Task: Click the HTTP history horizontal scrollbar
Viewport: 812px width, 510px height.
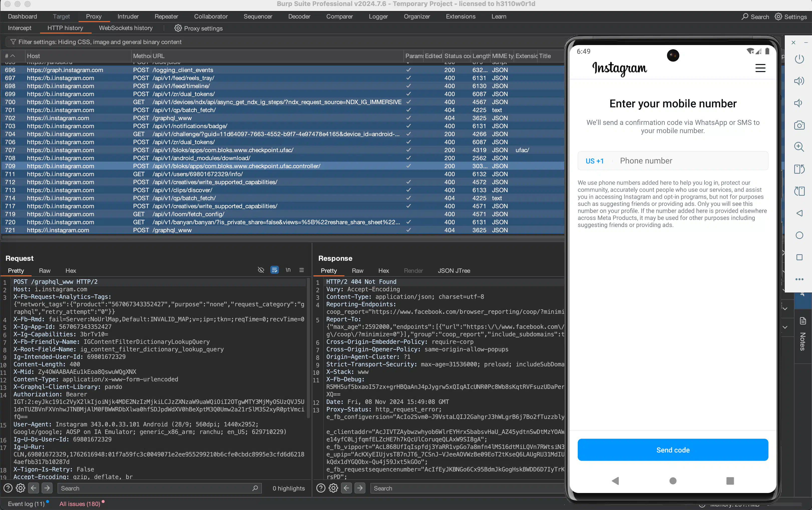Action: coord(283,238)
